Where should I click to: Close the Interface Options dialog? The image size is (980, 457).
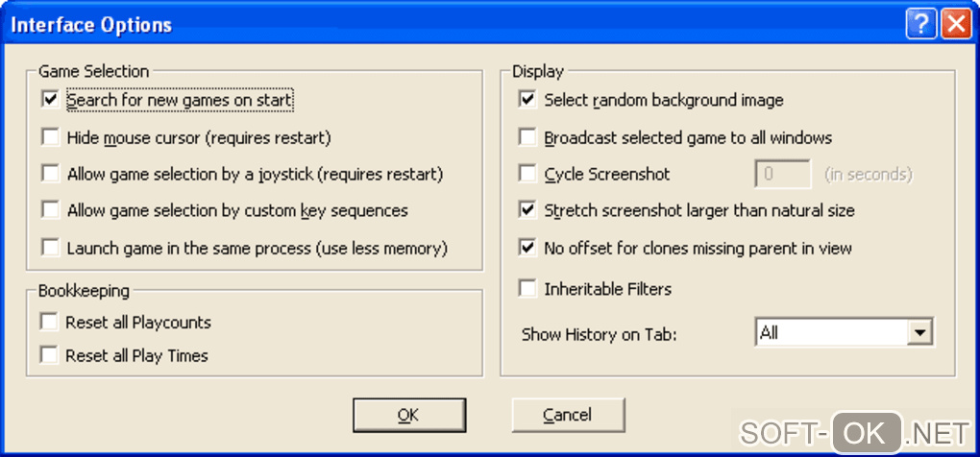click(x=955, y=24)
